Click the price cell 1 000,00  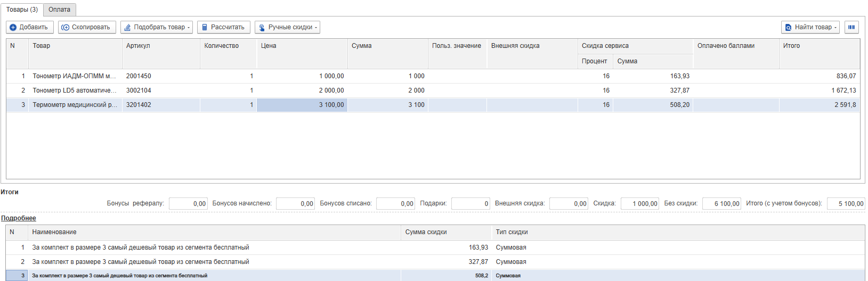(302, 76)
